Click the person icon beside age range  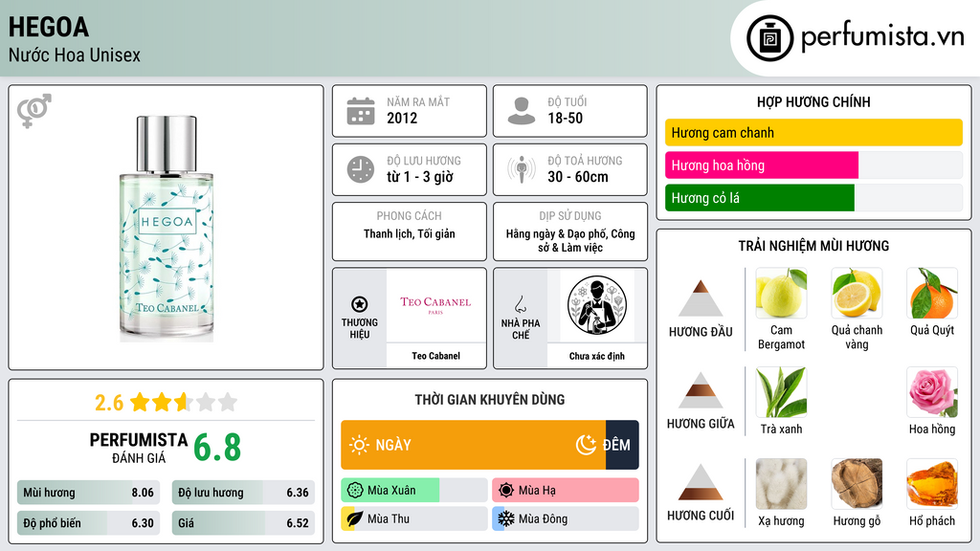[x=522, y=111]
